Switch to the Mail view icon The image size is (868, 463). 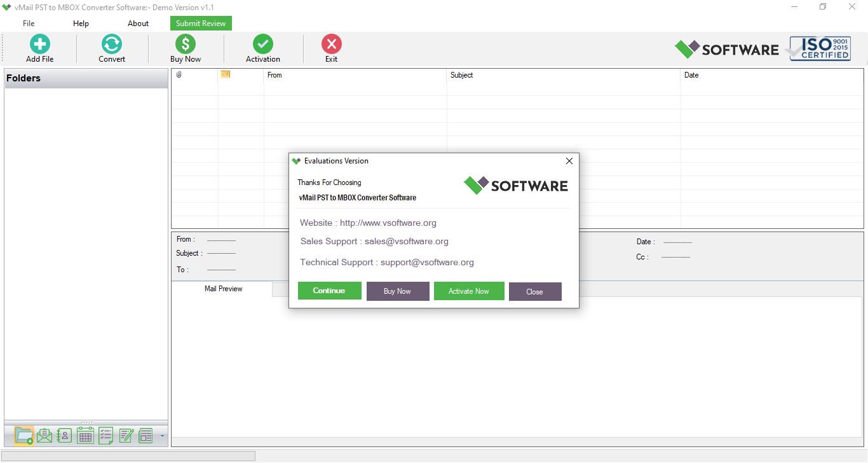coord(44,436)
